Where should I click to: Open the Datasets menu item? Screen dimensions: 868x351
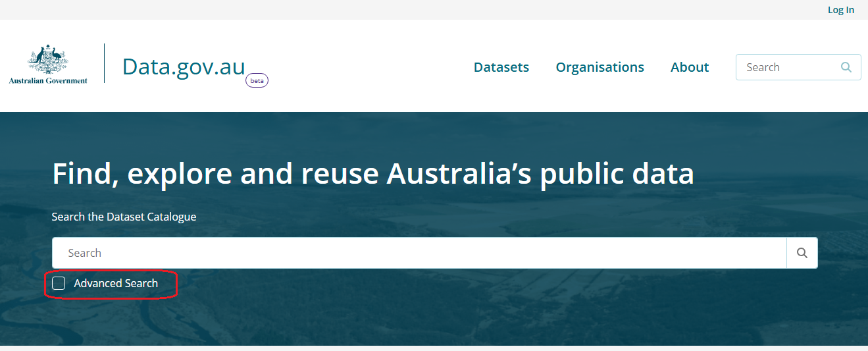[x=501, y=67]
